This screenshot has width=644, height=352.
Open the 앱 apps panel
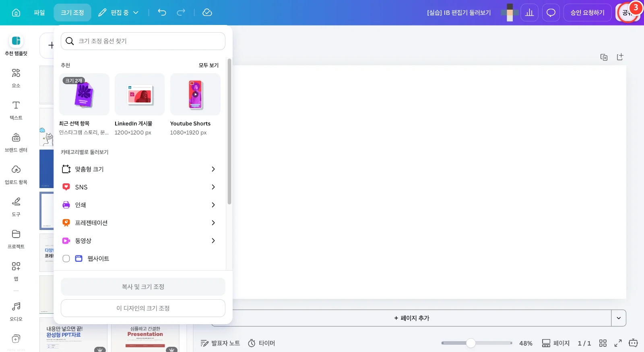click(x=16, y=271)
